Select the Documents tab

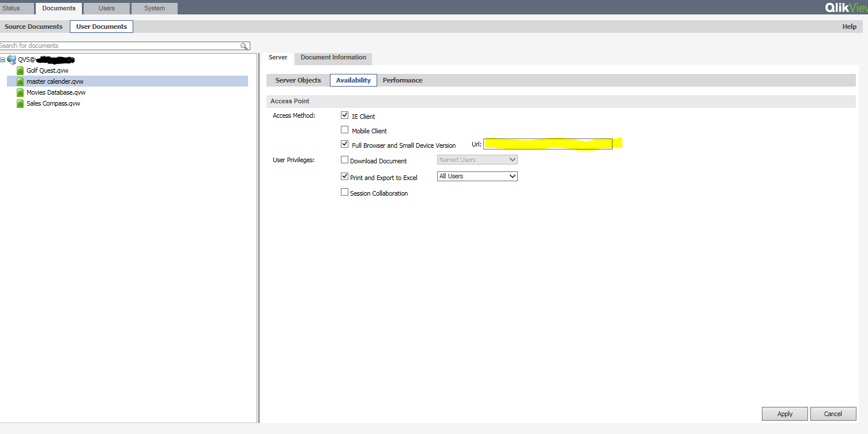59,8
